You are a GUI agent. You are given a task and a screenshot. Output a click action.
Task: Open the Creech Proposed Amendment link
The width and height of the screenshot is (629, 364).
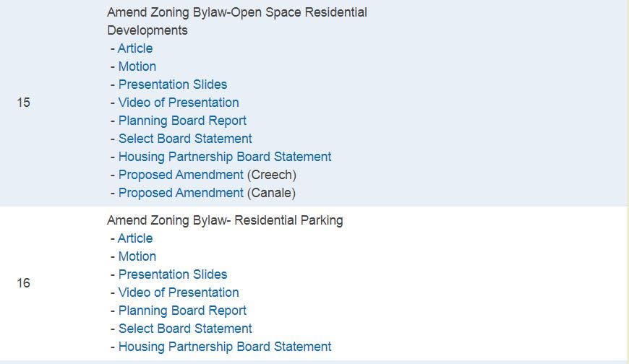pos(181,175)
